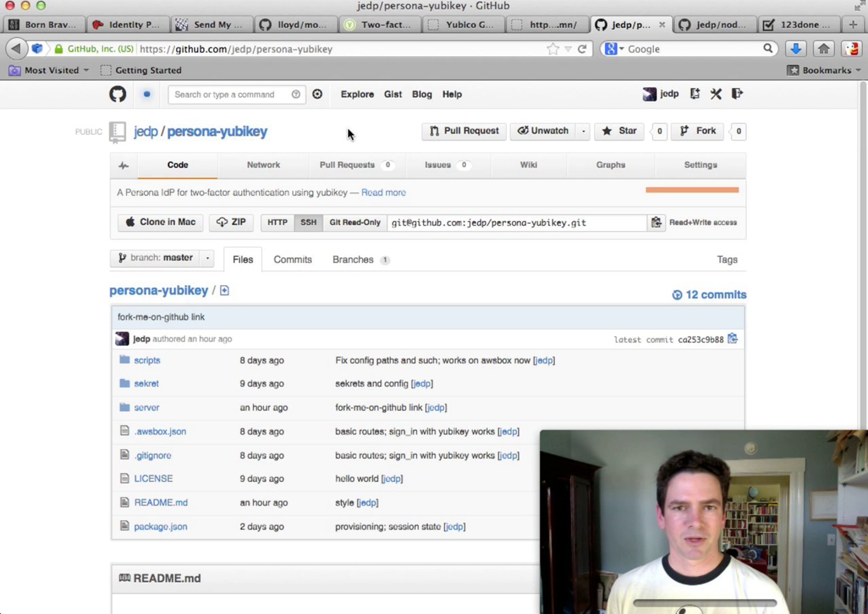Open a new browser tab
The height and width of the screenshot is (614, 868).
(853, 25)
